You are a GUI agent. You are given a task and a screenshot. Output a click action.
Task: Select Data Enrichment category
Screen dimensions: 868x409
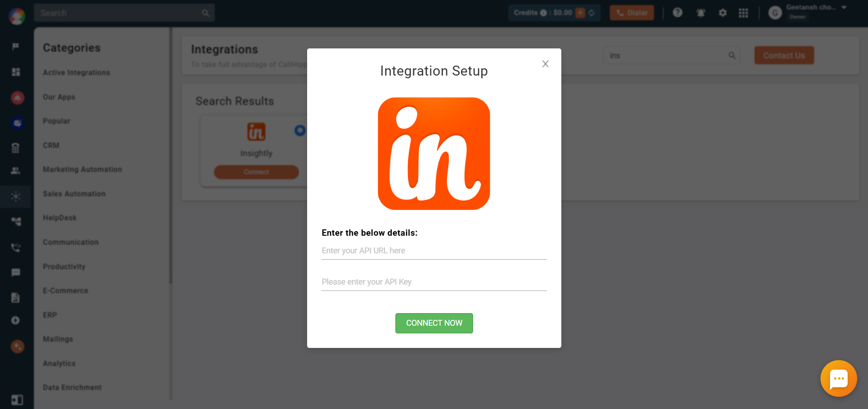[x=72, y=387]
